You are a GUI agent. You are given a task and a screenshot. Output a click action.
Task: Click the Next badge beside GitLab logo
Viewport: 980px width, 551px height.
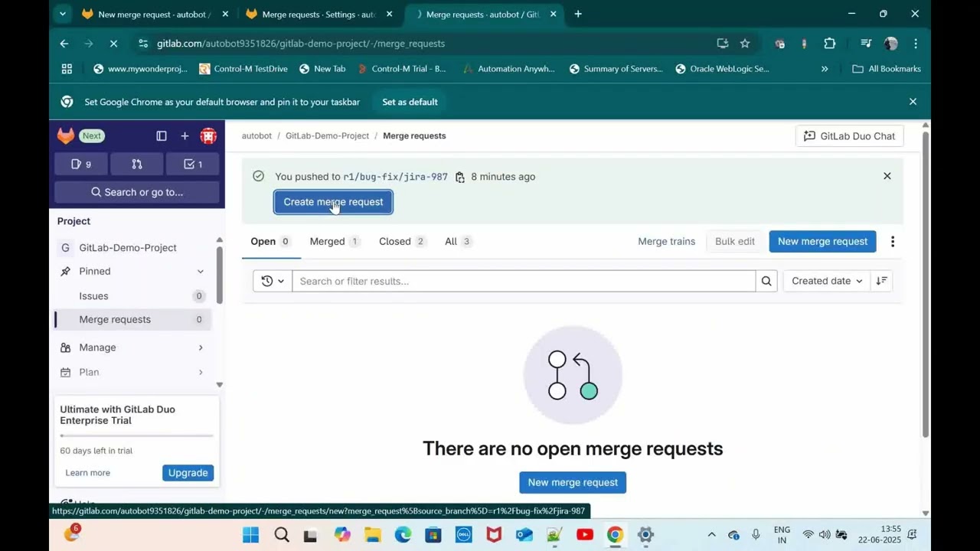(92, 135)
